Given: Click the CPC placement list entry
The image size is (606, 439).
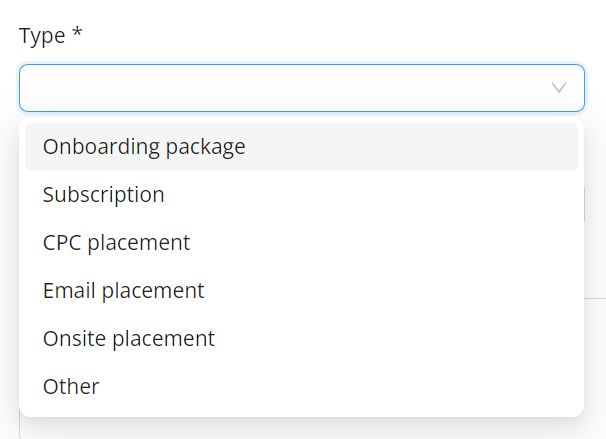Looking at the screenshot, I should pos(300,243).
